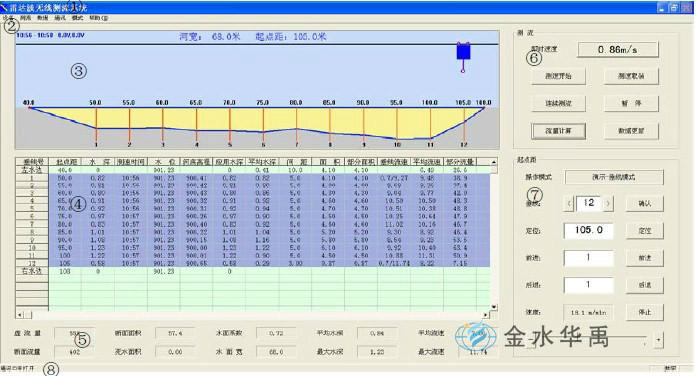Click the speed readout 19.1 m/min
The image size is (696, 376).
click(589, 313)
